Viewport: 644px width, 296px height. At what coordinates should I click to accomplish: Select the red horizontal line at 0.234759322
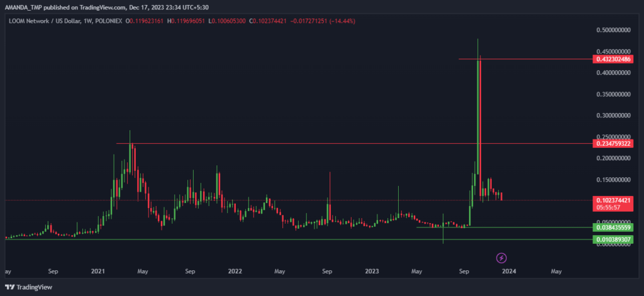click(353, 144)
